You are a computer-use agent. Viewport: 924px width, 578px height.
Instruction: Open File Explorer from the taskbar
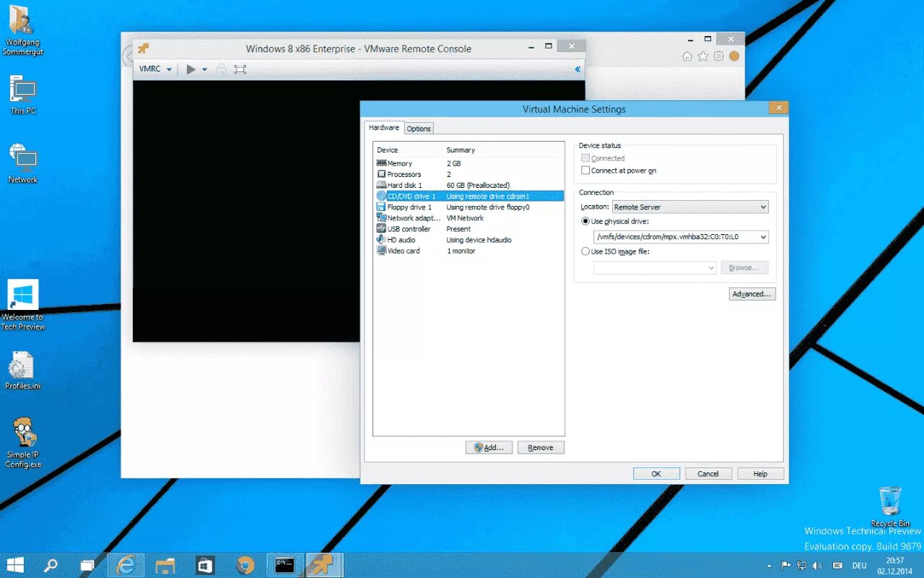(x=165, y=565)
